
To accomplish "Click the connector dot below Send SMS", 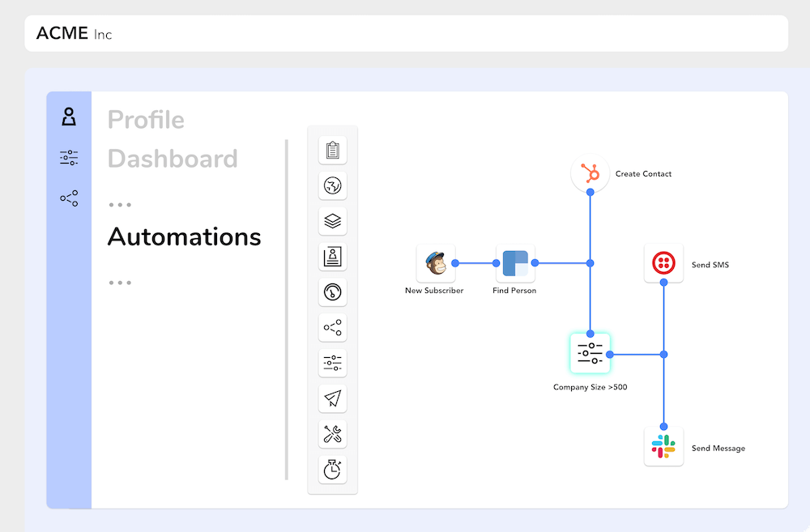I will (664, 283).
